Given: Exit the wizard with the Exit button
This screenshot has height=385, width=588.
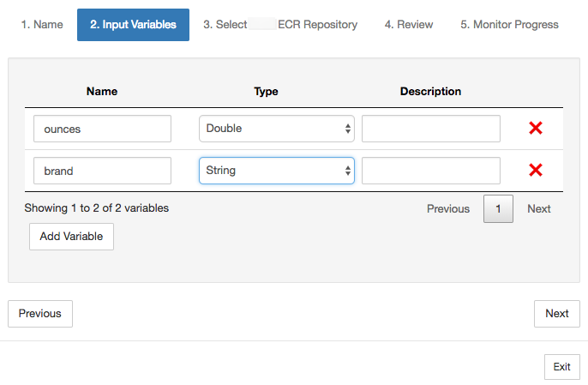Looking at the screenshot, I should (561, 367).
